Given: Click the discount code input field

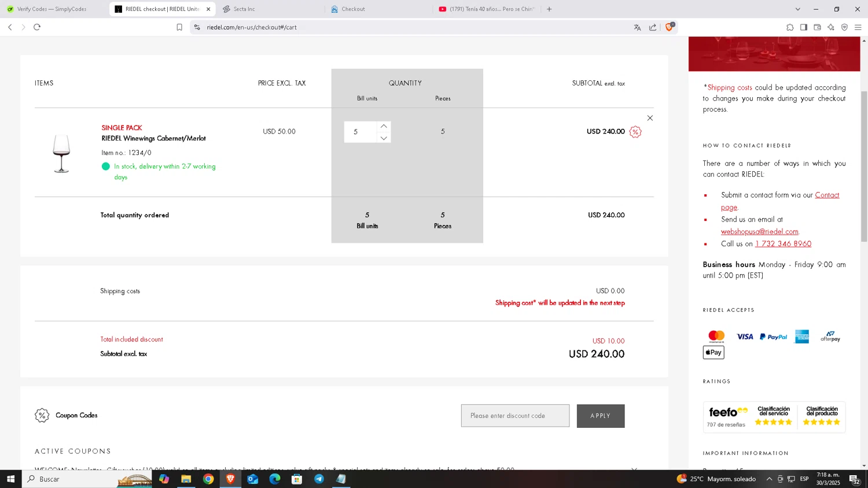Looking at the screenshot, I should [515, 416].
